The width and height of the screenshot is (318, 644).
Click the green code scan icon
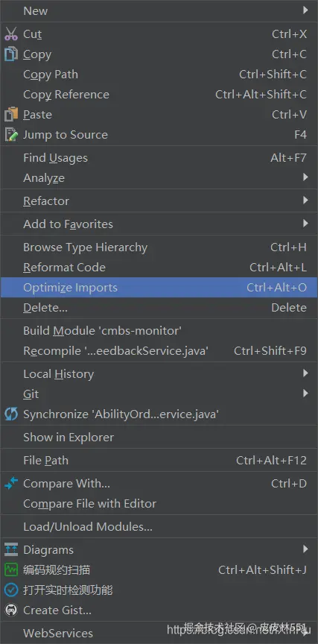coord(11,570)
